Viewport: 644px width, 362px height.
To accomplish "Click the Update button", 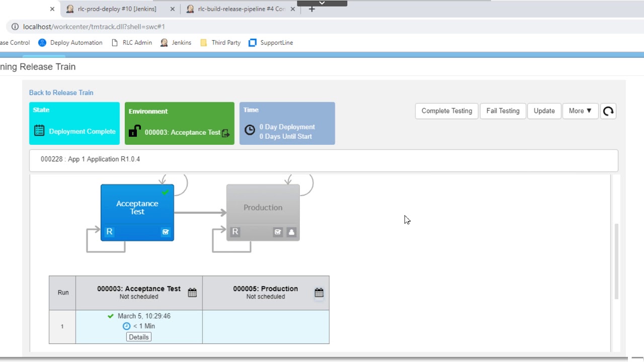I will click(x=544, y=111).
